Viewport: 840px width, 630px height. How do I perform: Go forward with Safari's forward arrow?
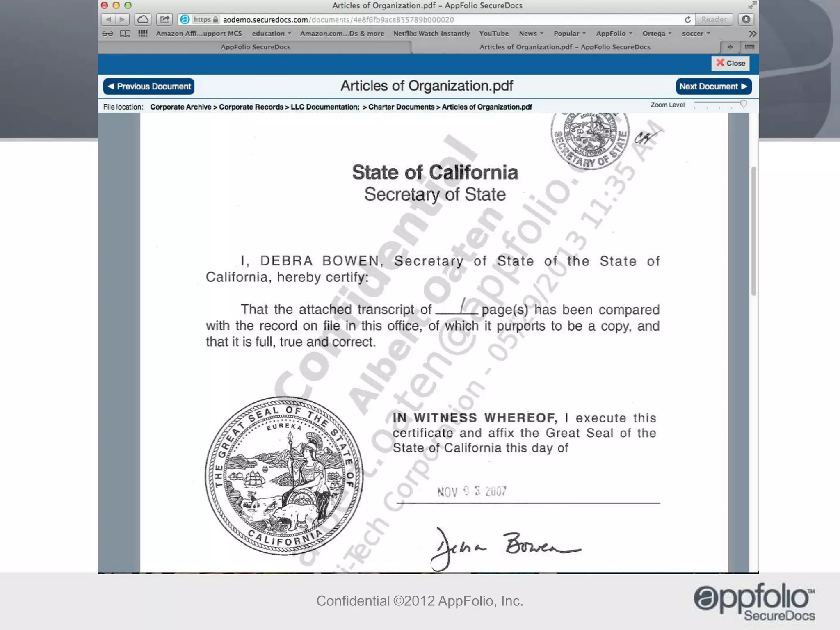coord(122,19)
